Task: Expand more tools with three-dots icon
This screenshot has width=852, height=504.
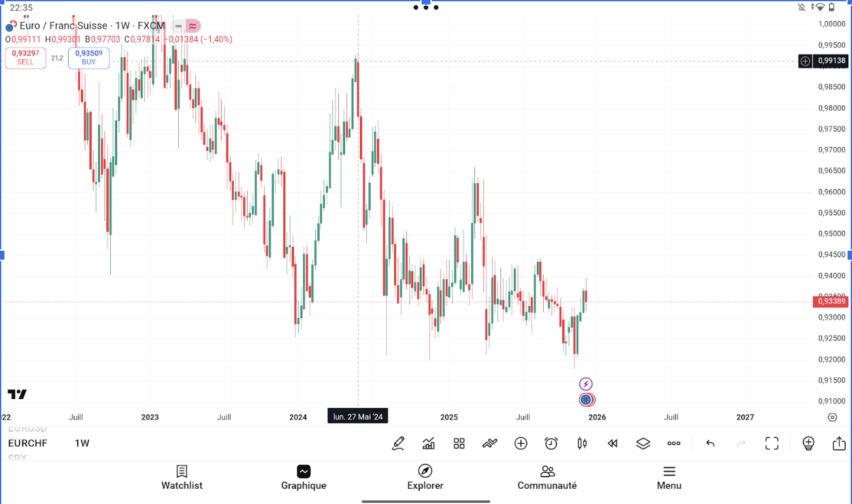Action: point(674,444)
